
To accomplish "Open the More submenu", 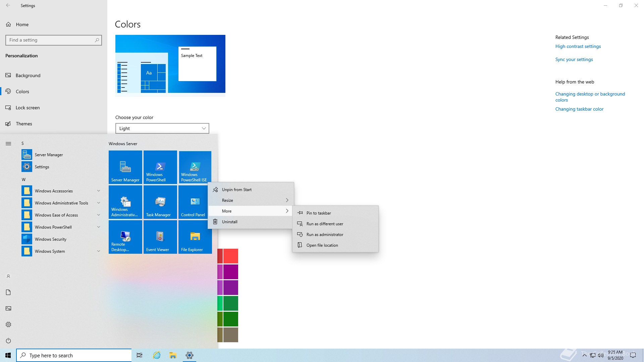I will pyautogui.click(x=251, y=211).
